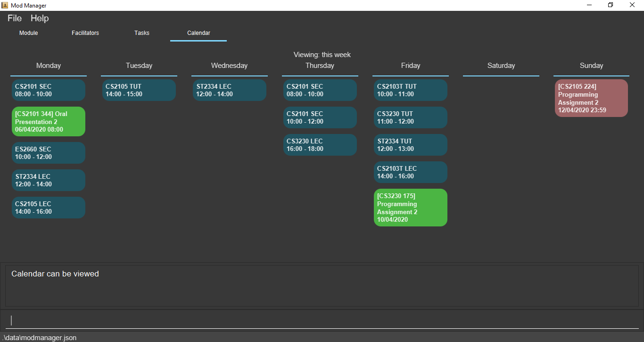Select Monday CS2101 SEC 08:00 - 10:00 card

tap(49, 90)
